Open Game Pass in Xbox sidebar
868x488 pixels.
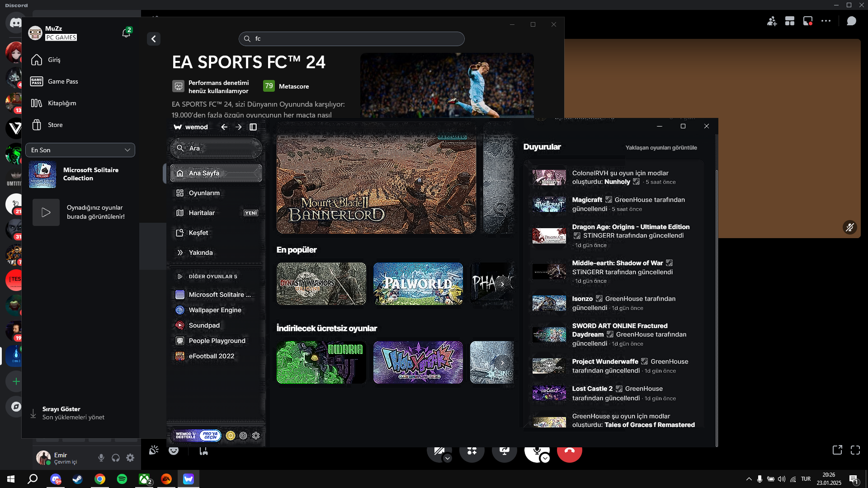pyautogui.click(x=80, y=81)
